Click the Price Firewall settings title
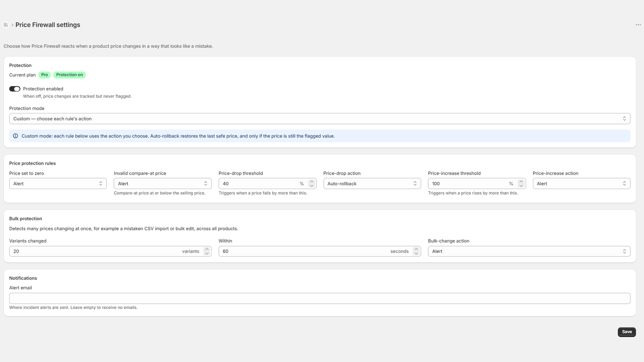This screenshot has height=362, width=644. (x=48, y=25)
